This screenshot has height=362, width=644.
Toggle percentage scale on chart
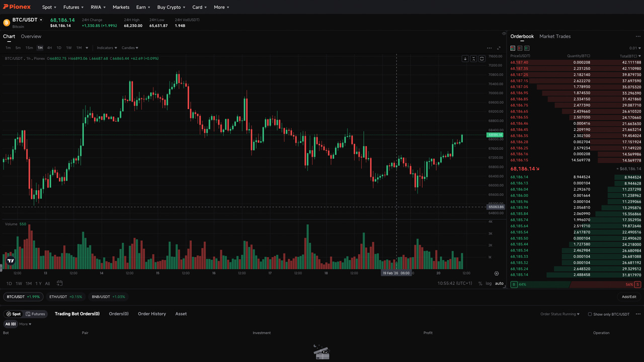point(480,284)
